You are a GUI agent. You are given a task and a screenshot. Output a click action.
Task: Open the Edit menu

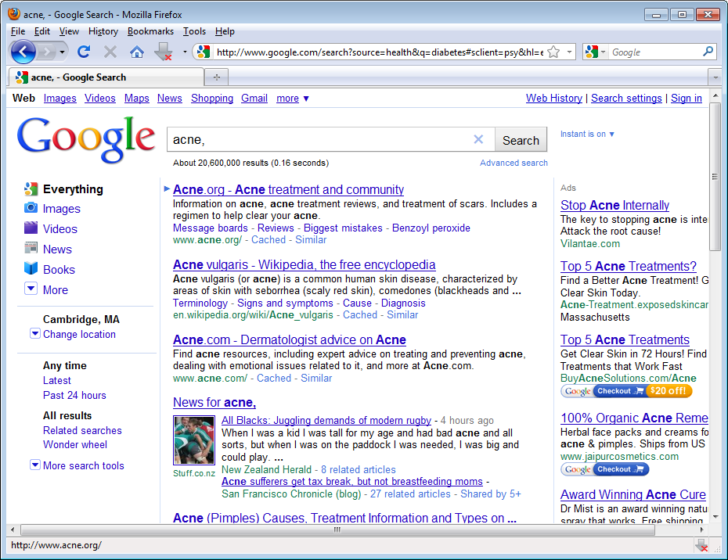41,31
